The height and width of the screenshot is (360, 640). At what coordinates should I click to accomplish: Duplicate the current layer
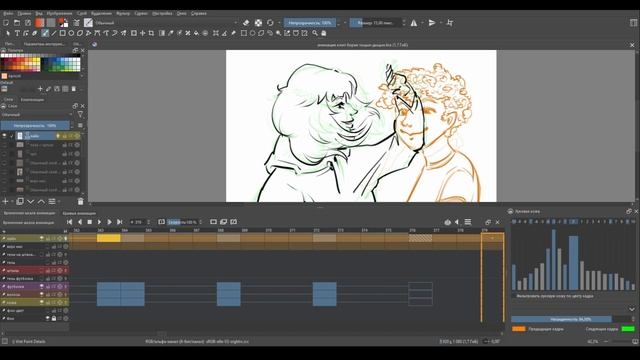20,201
